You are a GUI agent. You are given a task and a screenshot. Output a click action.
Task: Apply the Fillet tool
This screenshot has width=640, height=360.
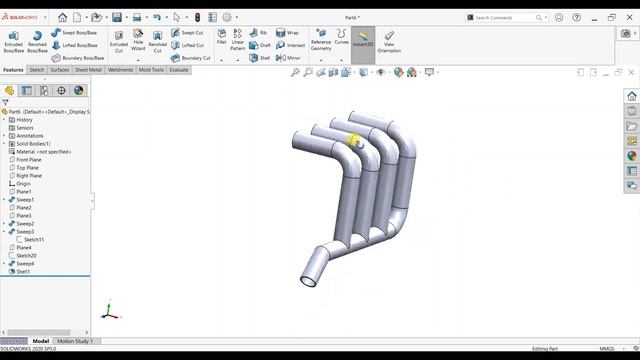(222, 37)
